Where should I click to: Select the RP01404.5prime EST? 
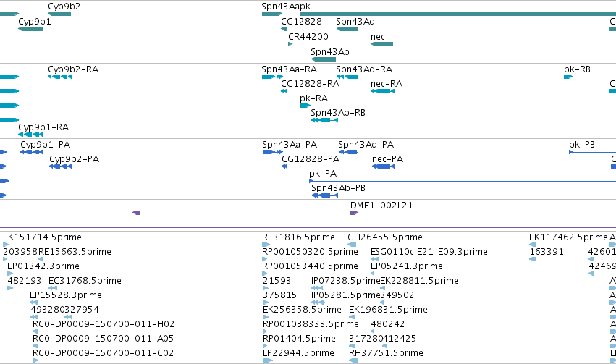tap(264, 347)
